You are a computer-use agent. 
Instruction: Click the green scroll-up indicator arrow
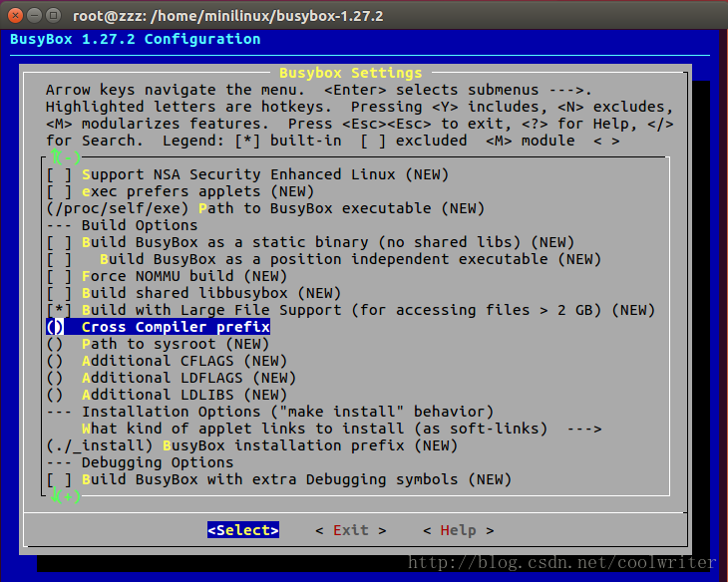56,156
